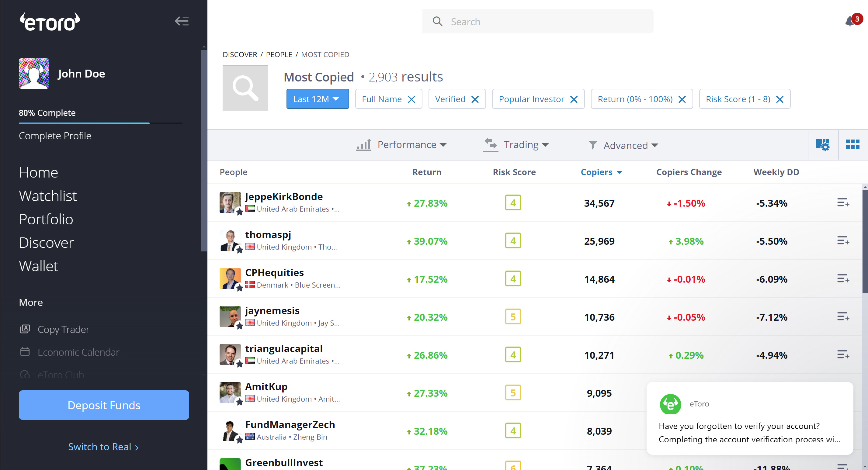Add JeppeKirkBonde to watchlist

coord(843,203)
